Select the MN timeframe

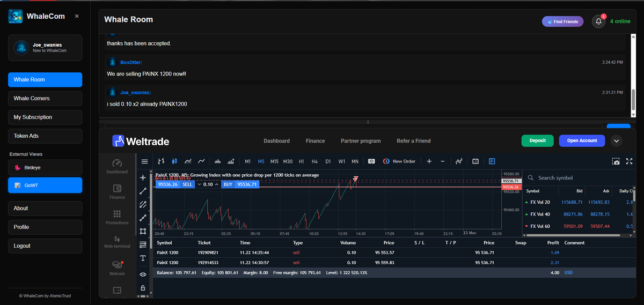[355, 161]
